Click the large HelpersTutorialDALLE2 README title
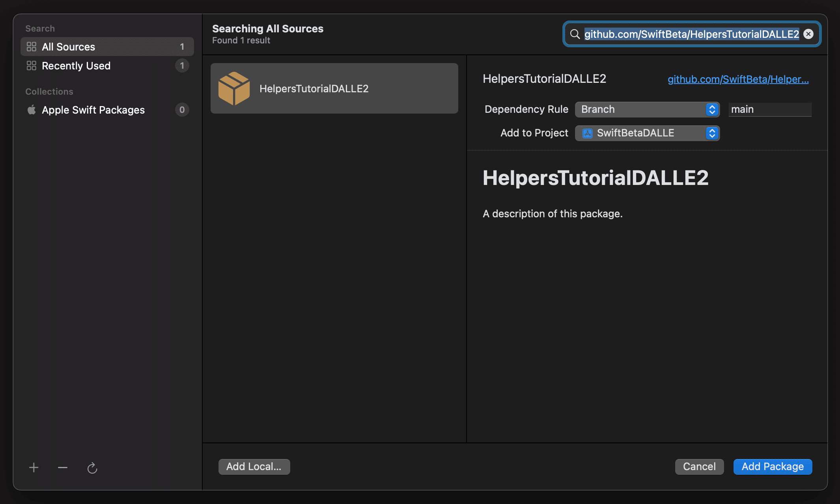 pyautogui.click(x=595, y=178)
